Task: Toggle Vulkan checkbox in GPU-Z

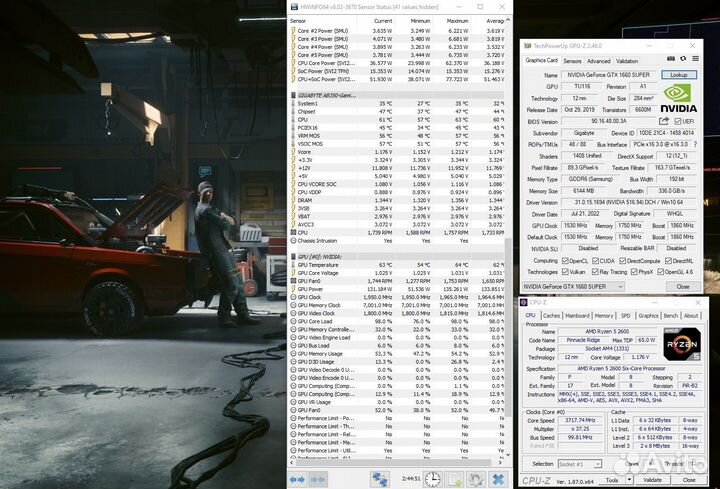Action: coord(565,272)
